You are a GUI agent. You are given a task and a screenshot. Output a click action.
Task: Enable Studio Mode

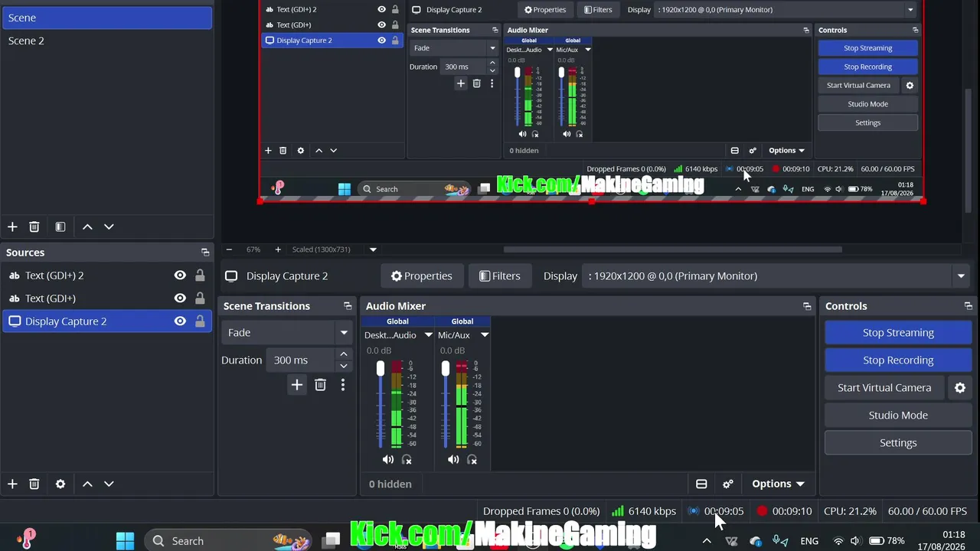898,416
